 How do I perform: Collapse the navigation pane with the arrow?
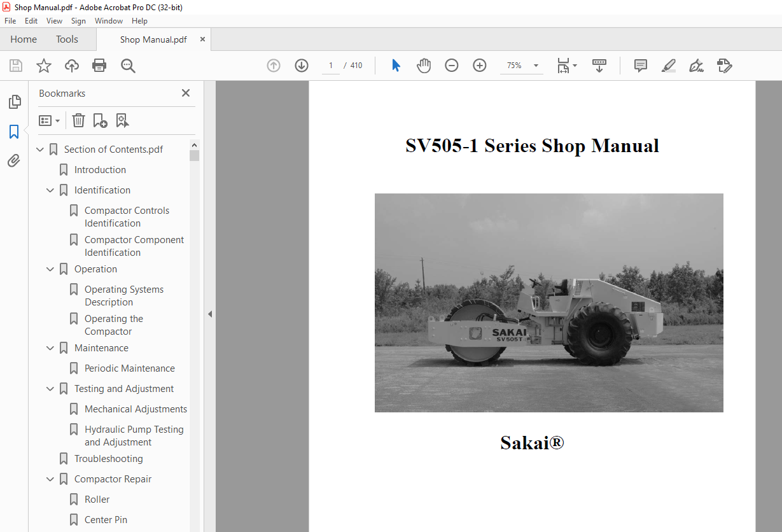click(x=210, y=314)
